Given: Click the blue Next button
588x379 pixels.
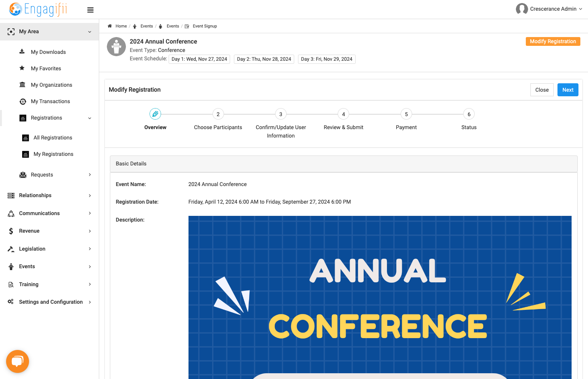Looking at the screenshot, I should click(568, 90).
